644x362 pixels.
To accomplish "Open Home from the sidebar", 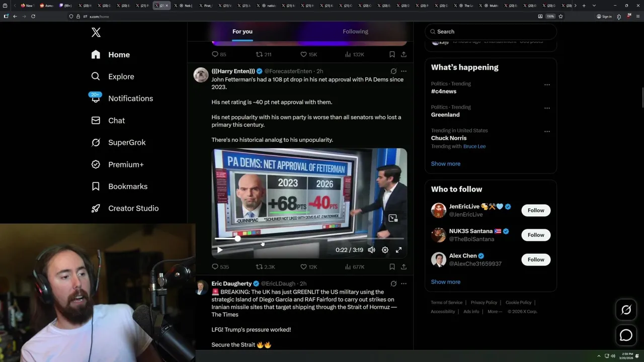I will (x=111, y=55).
